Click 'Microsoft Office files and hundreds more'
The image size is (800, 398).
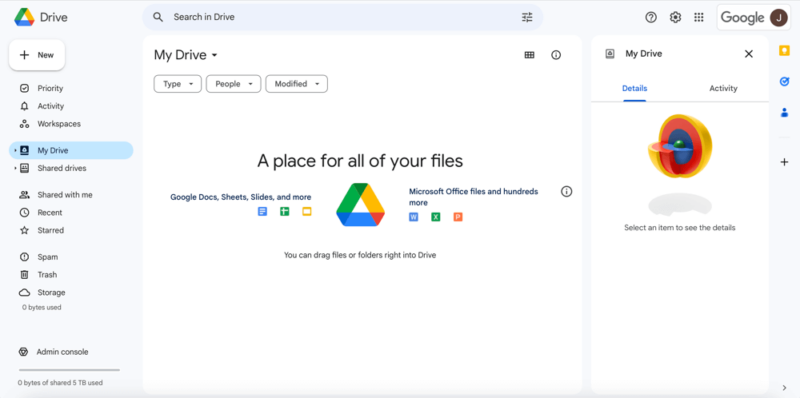pyautogui.click(x=473, y=197)
